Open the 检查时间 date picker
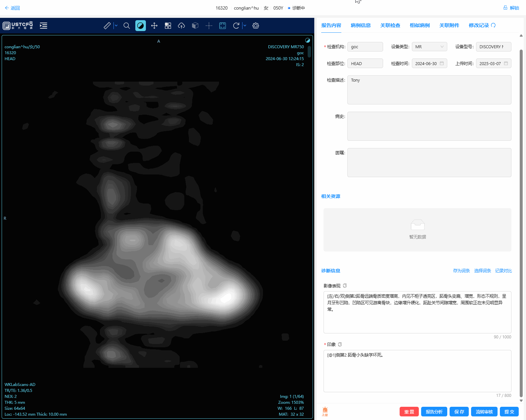Viewport: 526px width, 420px height. coord(429,63)
